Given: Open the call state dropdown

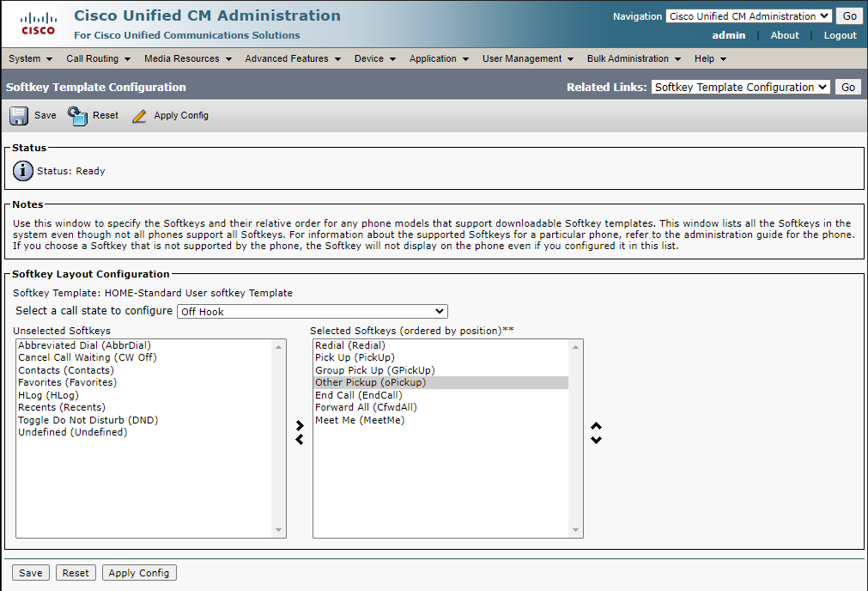Looking at the screenshot, I should click(312, 311).
